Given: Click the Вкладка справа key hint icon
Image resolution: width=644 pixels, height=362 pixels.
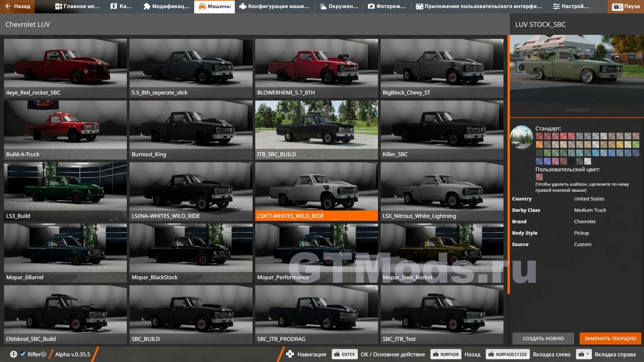Looking at the screenshot, I should 584,354.
